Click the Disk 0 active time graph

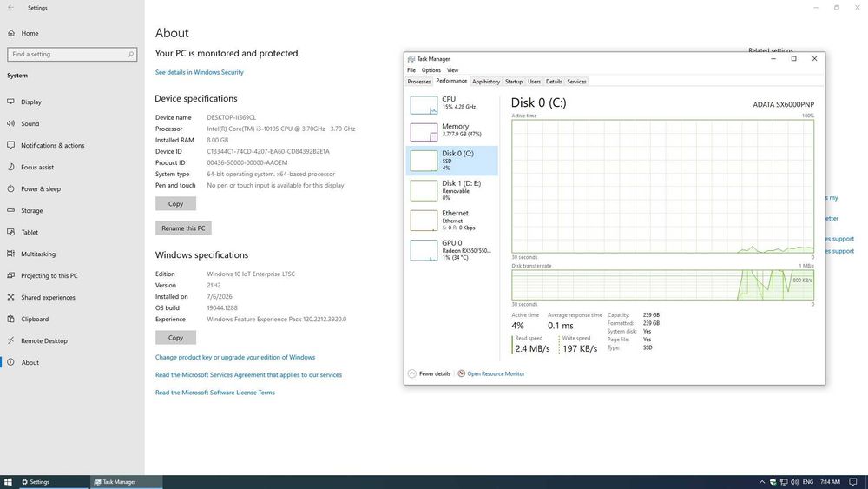[662, 187]
